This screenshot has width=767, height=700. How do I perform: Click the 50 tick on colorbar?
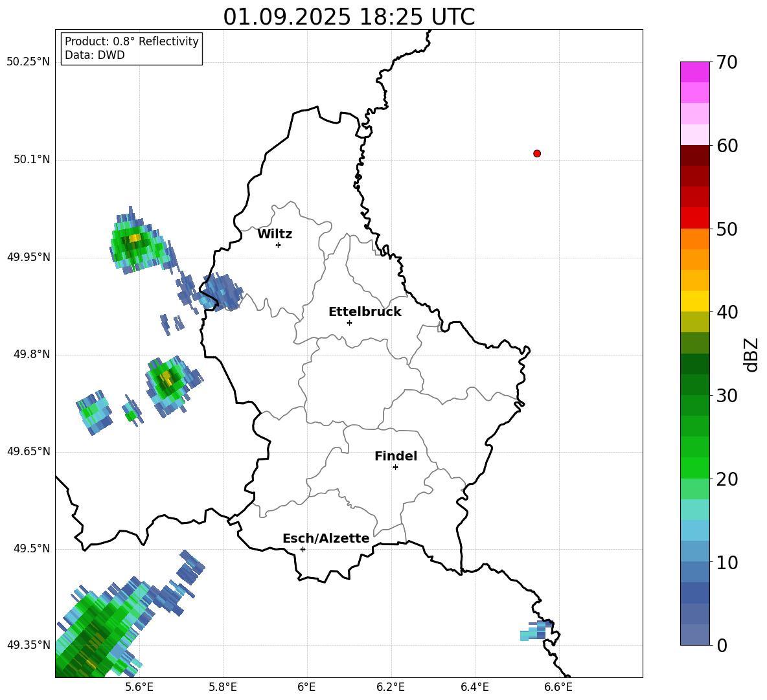[x=727, y=229]
